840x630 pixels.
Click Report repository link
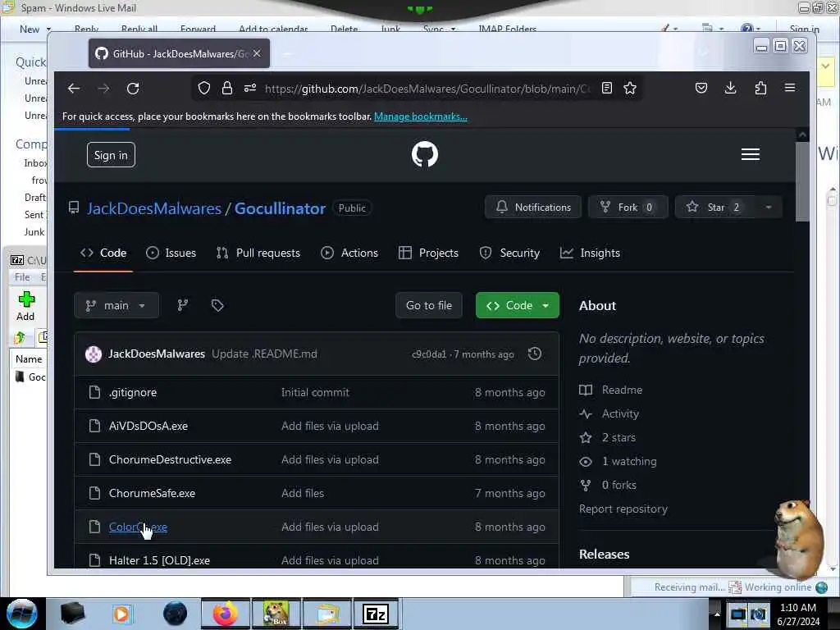click(623, 509)
